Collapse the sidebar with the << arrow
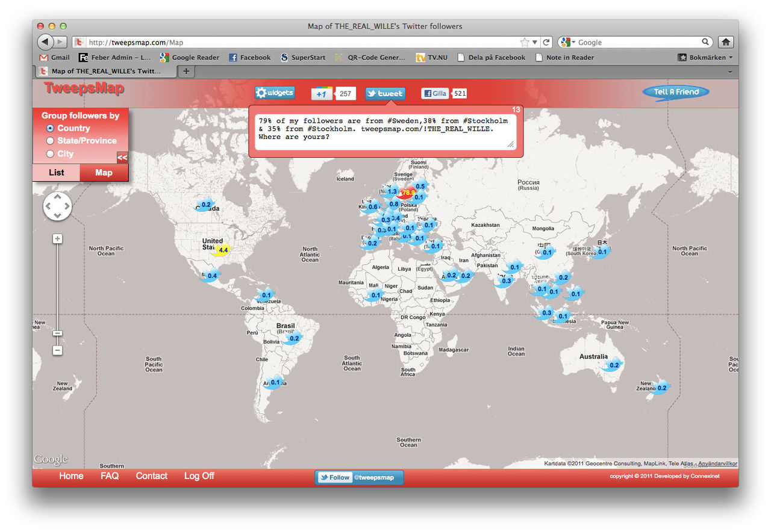The width and height of the screenshot is (771, 532). [122, 157]
